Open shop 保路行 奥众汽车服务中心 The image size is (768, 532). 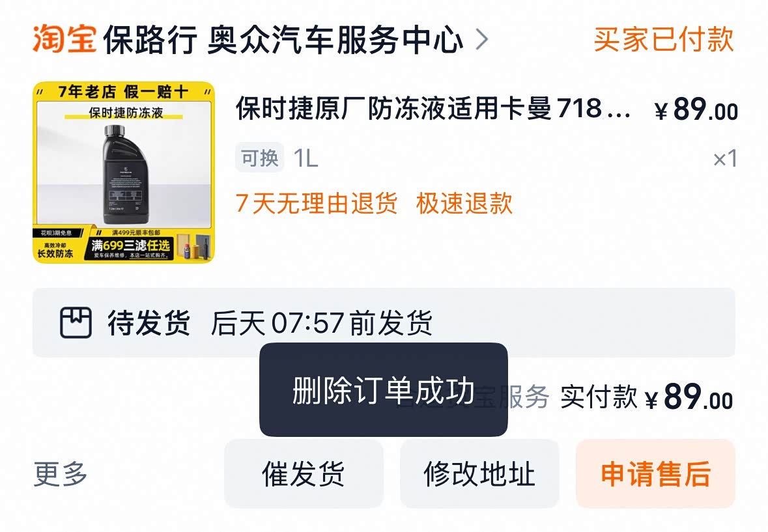(283, 40)
